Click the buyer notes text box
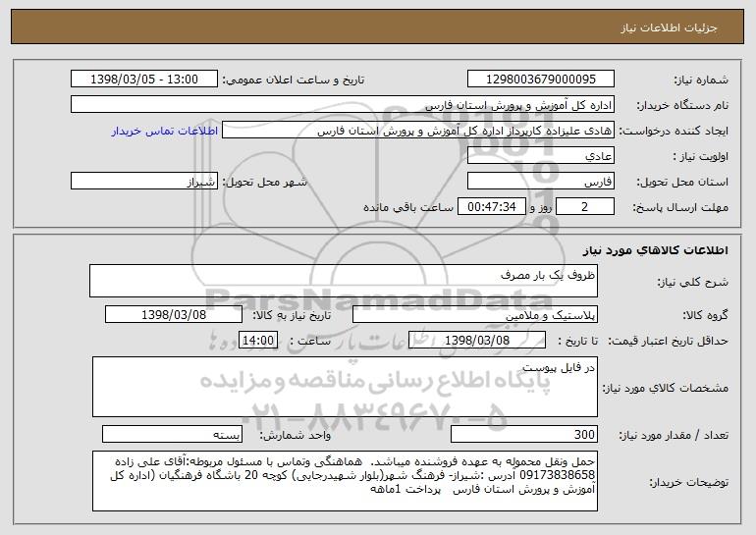This screenshot has height=535, width=756. click(345, 481)
